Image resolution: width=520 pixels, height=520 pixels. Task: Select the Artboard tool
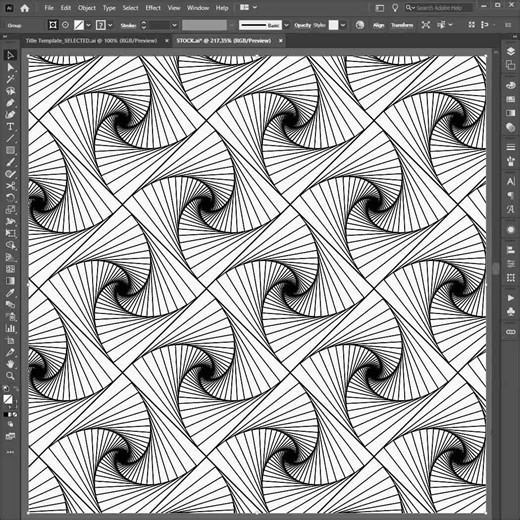click(10, 340)
